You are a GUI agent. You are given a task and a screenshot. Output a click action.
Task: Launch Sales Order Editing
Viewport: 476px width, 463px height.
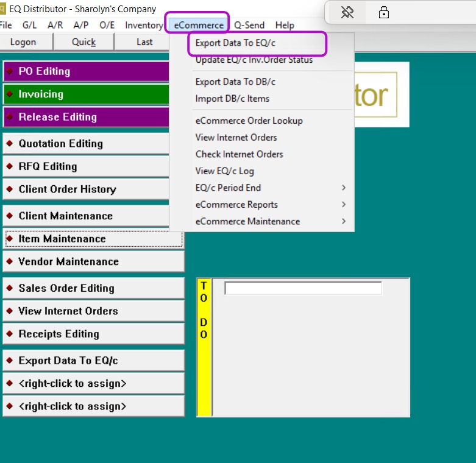[x=94, y=288]
